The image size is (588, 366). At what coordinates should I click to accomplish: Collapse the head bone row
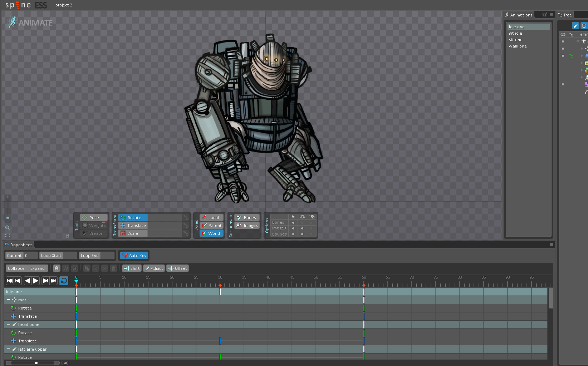(x=8, y=325)
